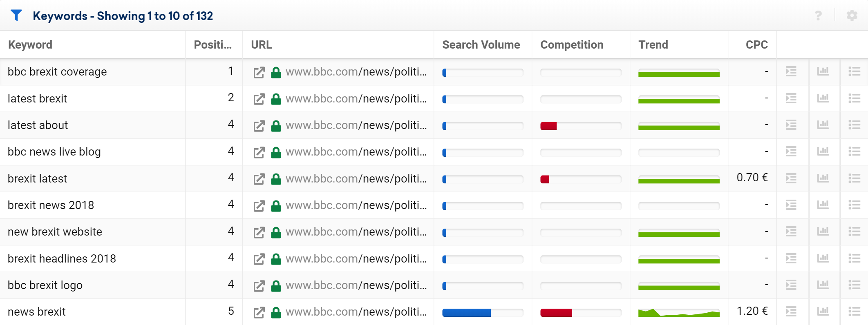Select the keyword 'new brexit website'
868x325 pixels.
click(x=55, y=232)
